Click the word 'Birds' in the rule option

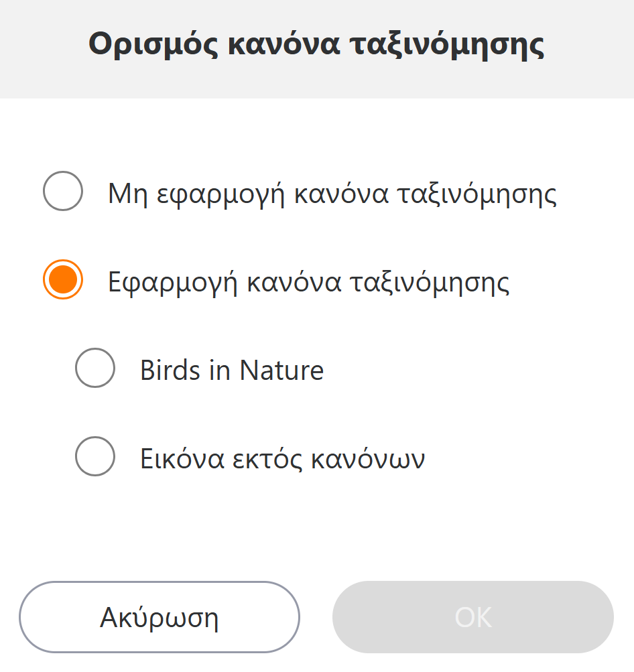coord(170,371)
